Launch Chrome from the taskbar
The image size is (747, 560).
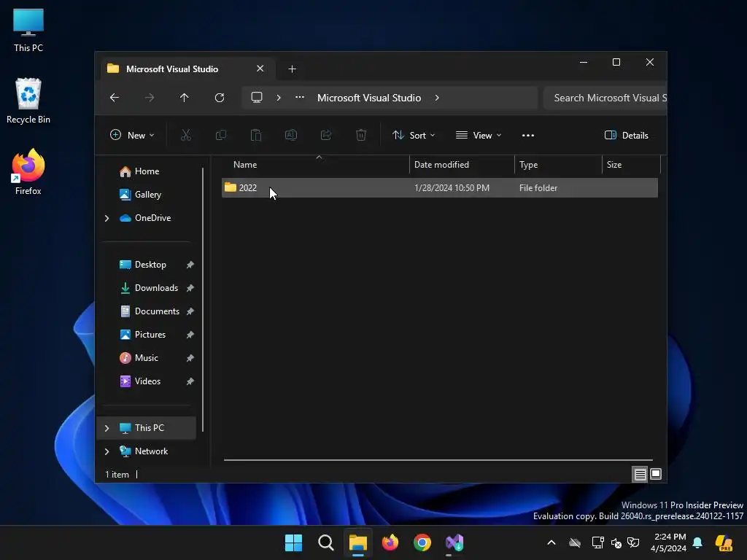tap(422, 542)
